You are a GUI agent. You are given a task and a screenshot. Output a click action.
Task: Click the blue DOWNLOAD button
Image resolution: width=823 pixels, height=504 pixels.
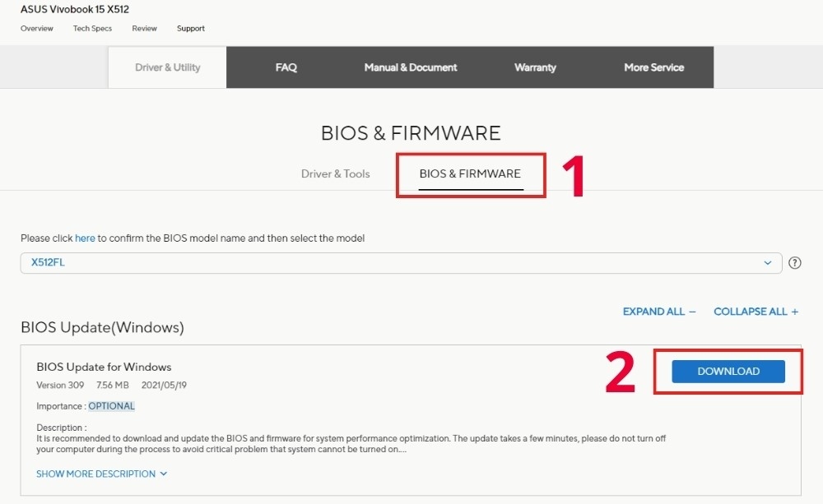[728, 372]
